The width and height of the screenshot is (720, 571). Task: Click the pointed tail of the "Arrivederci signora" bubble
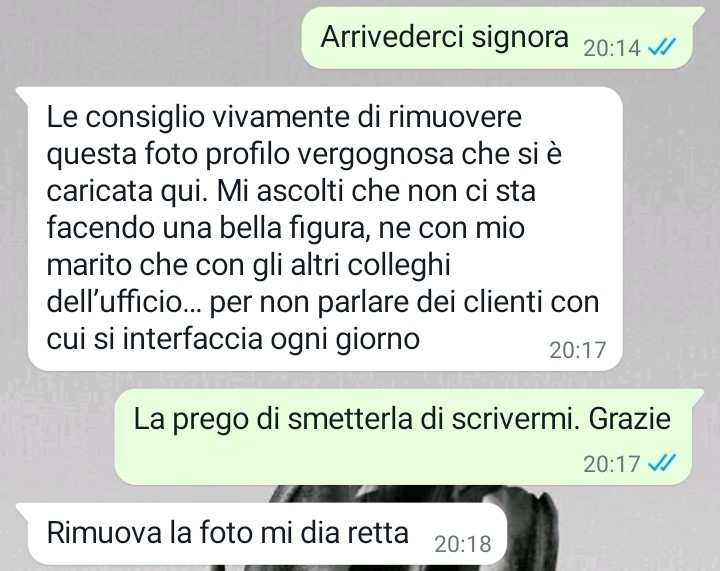698,13
